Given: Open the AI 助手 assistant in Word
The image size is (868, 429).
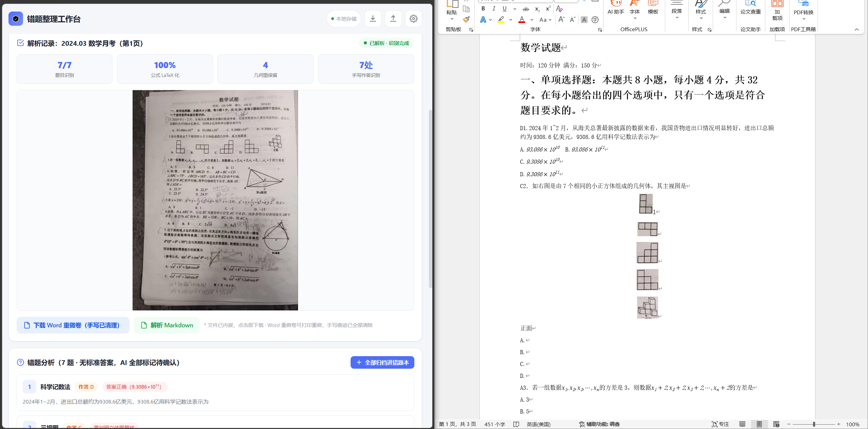Looking at the screenshot, I should [616, 7].
